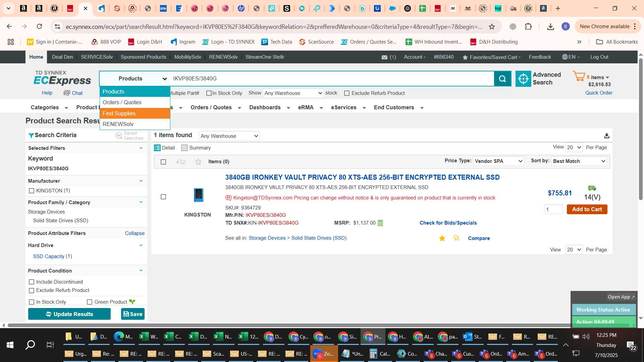This screenshot has width=644, height=362.
Task: Open the eRMA navigation menu
Action: (310, 108)
